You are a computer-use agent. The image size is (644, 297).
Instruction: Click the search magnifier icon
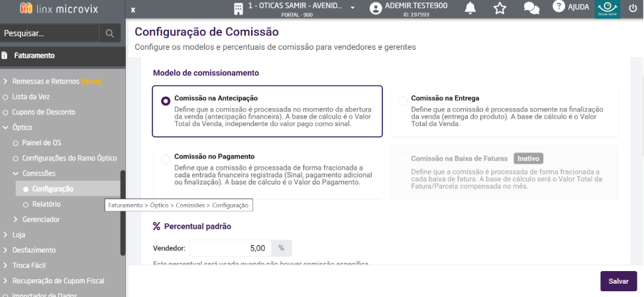click(x=110, y=33)
